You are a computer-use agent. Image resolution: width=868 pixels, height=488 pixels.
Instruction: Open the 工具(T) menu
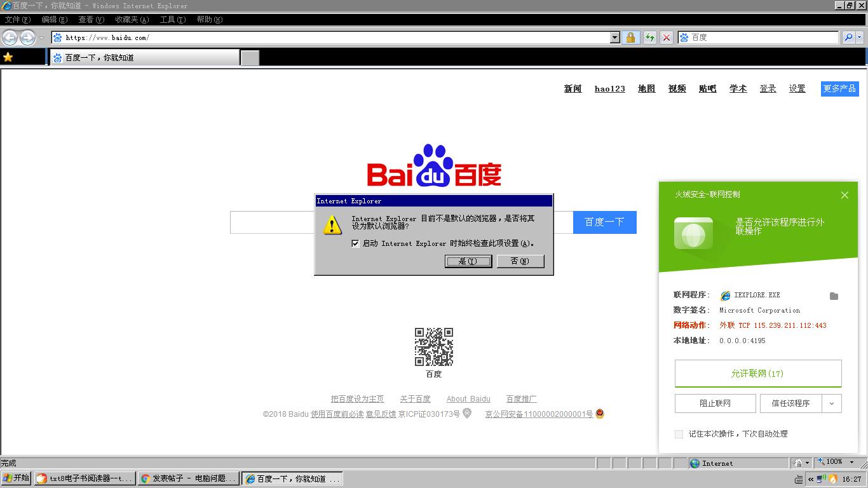point(172,20)
